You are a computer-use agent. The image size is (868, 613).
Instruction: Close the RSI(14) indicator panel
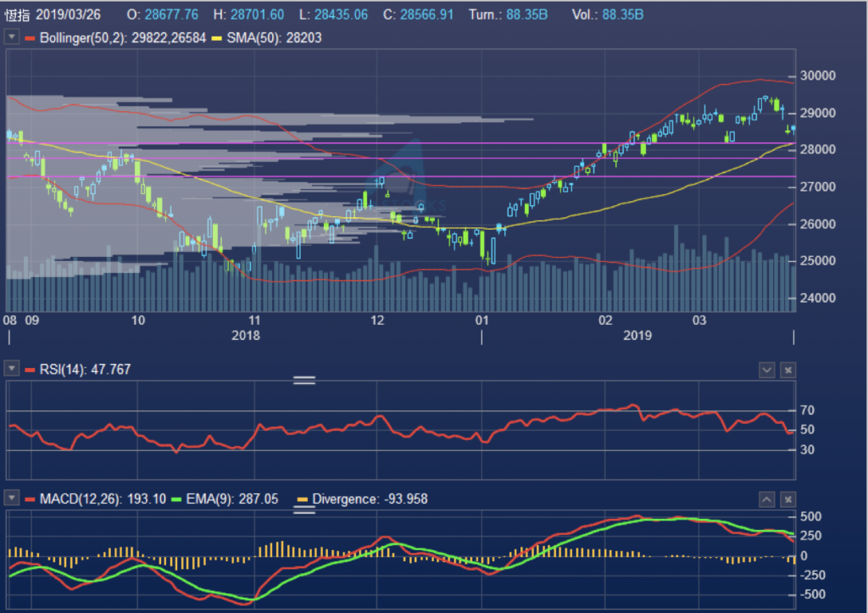point(788,370)
